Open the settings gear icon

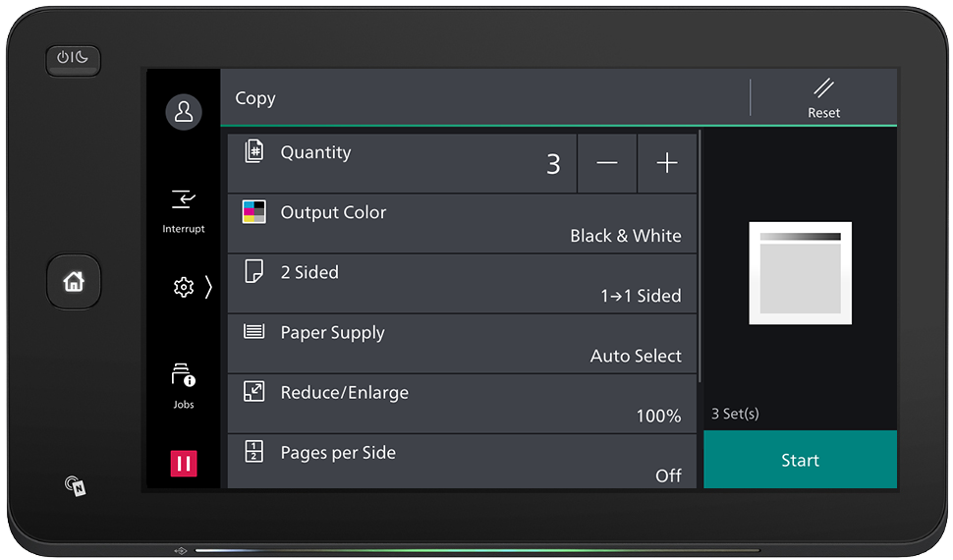(184, 287)
